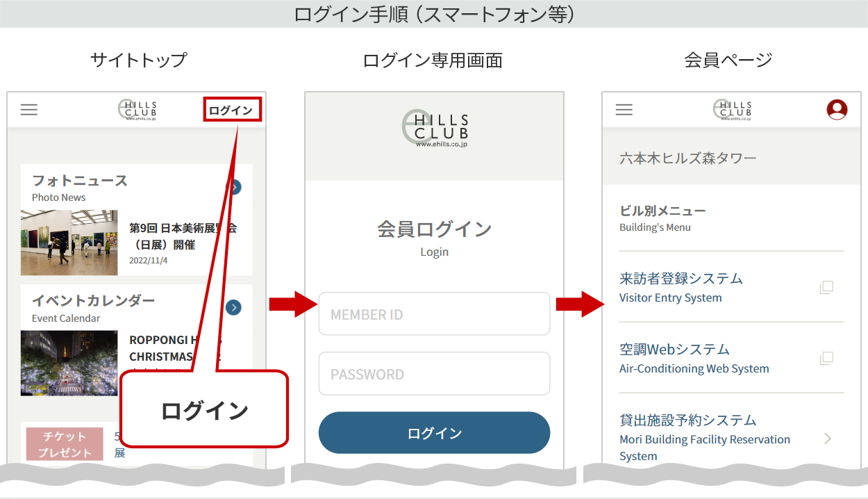The width and height of the screenshot is (868, 499).
Task: Click Hills Club logo on member page
Action: pyautogui.click(x=733, y=110)
